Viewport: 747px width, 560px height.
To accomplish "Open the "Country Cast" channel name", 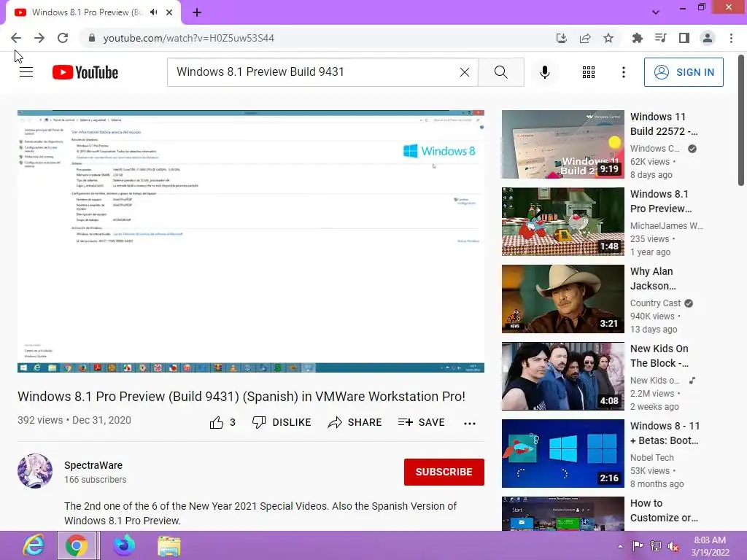I will [655, 303].
